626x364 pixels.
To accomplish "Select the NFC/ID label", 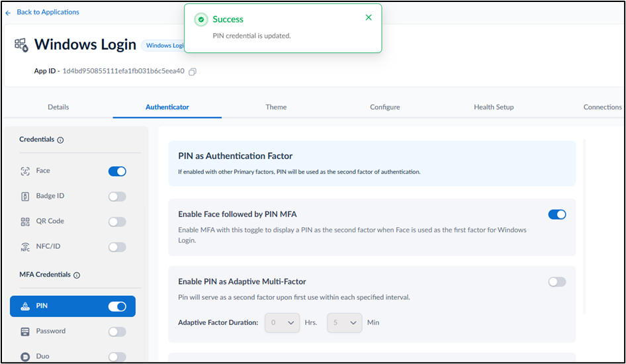I will point(48,246).
